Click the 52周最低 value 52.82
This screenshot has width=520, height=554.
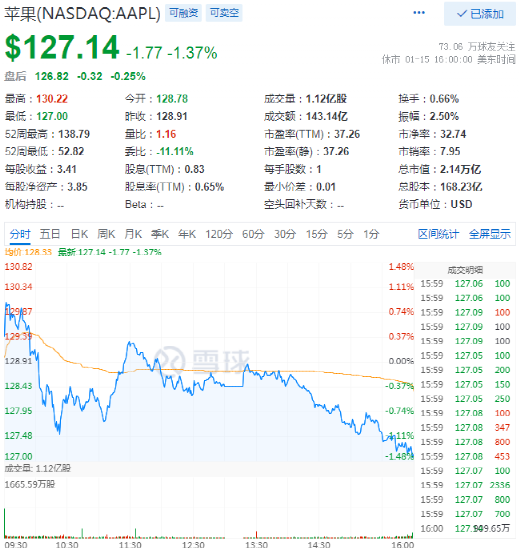click(x=71, y=152)
